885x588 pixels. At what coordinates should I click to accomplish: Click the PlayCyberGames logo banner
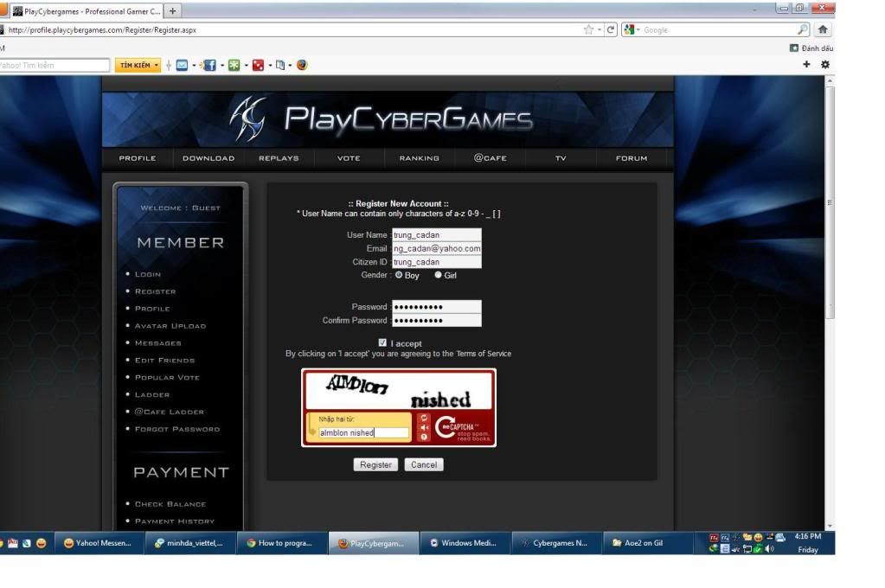tap(388, 119)
